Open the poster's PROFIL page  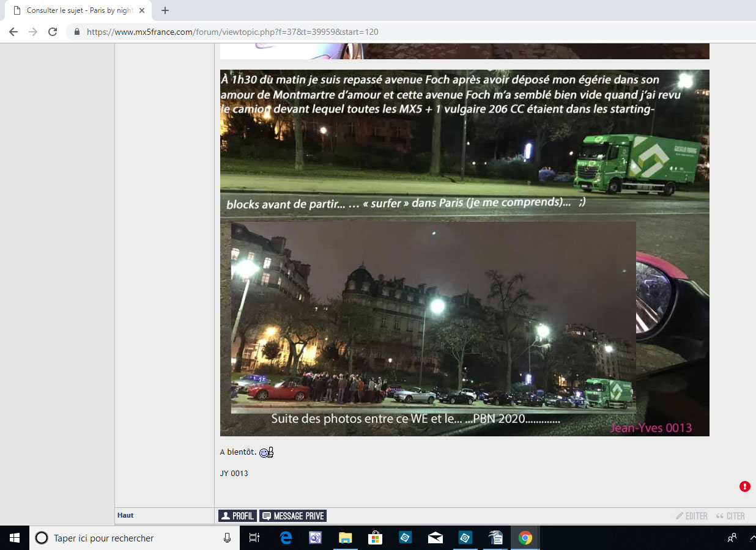[237, 516]
